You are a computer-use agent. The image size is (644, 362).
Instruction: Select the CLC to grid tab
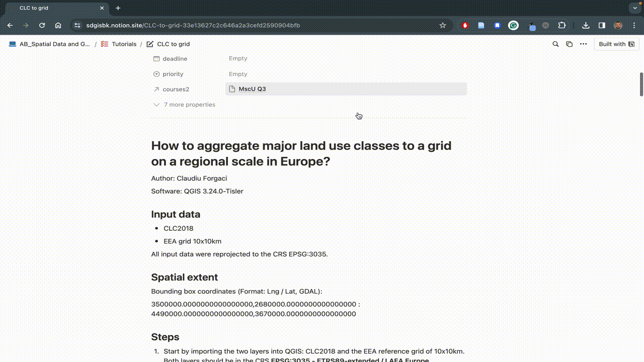55,8
